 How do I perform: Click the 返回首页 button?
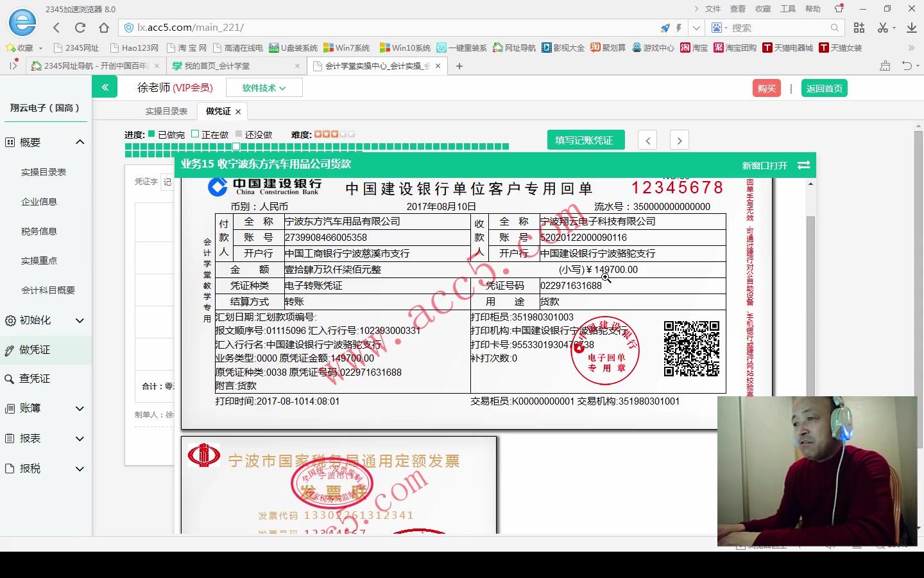click(x=825, y=87)
